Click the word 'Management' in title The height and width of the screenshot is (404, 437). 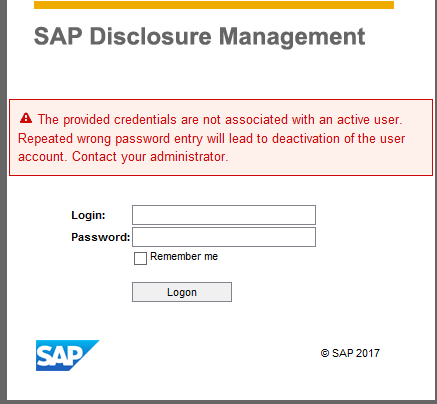[x=292, y=36]
